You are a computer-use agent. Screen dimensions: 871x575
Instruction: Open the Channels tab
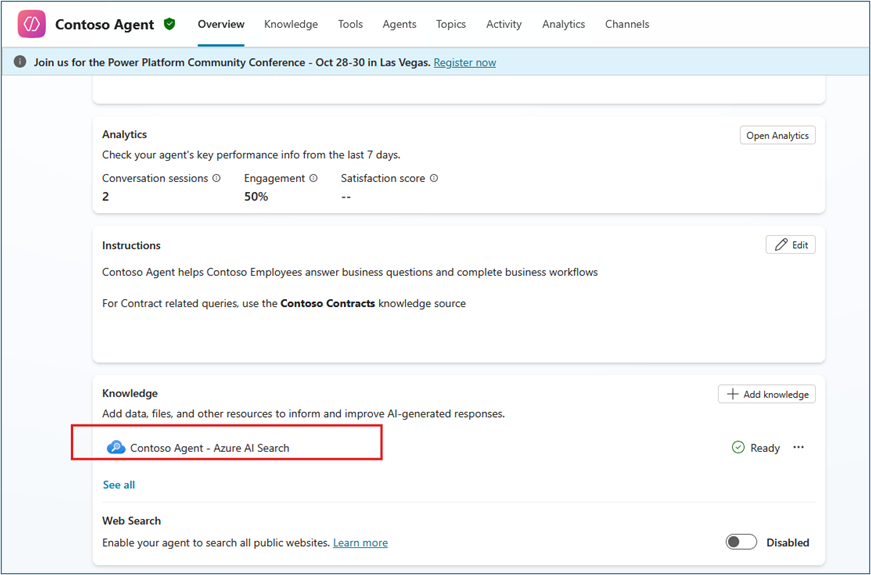coord(627,24)
